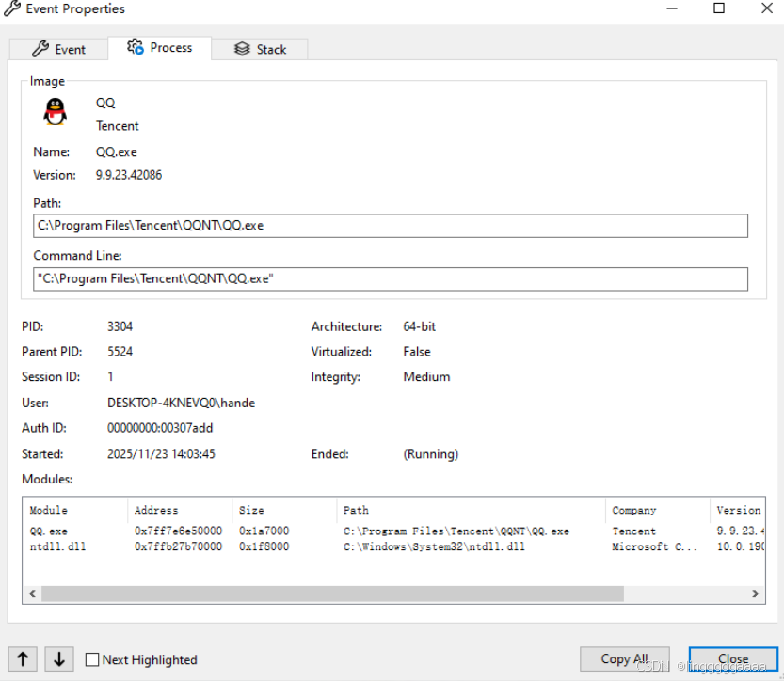Click the size value 0x1a7000
This screenshot has height=681, width=784.
pos(264,531)
